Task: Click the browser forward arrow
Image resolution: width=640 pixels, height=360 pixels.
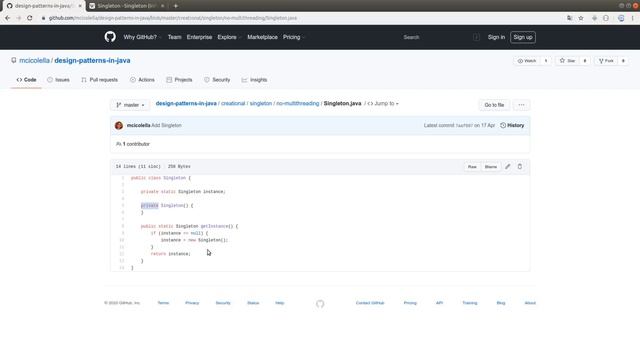Action: click(x=18, y=18)
